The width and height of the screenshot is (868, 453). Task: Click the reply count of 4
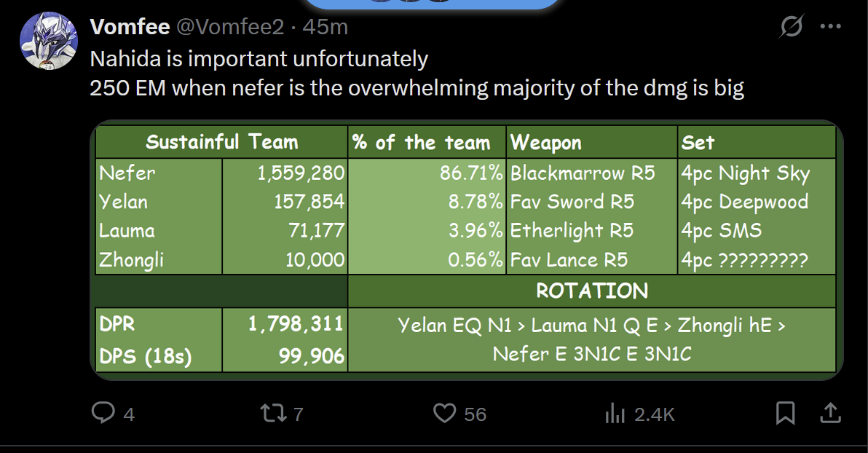(x=129, y=414)
